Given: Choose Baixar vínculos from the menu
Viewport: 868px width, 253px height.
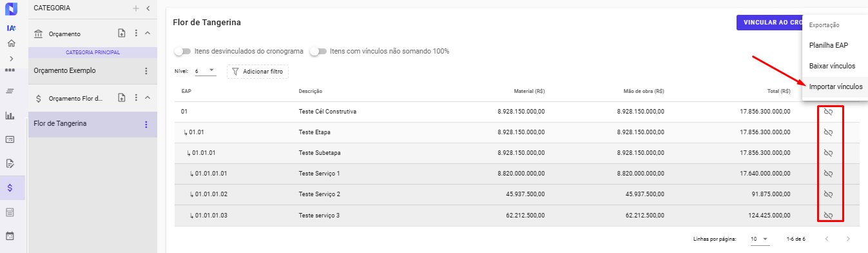Looking at the screenshot, I should (832, 66).
